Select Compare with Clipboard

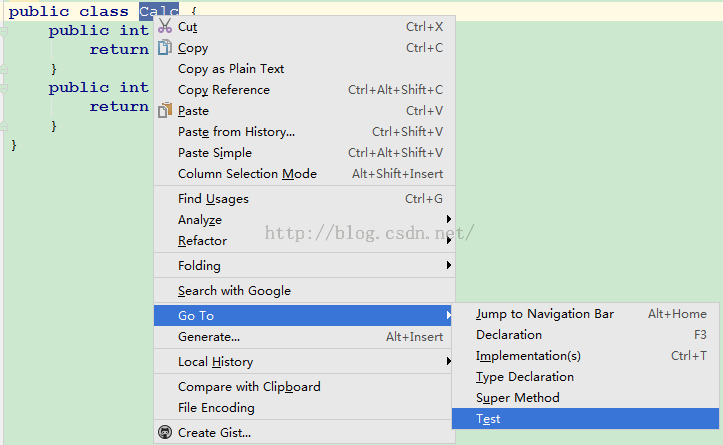pos(304,386)
